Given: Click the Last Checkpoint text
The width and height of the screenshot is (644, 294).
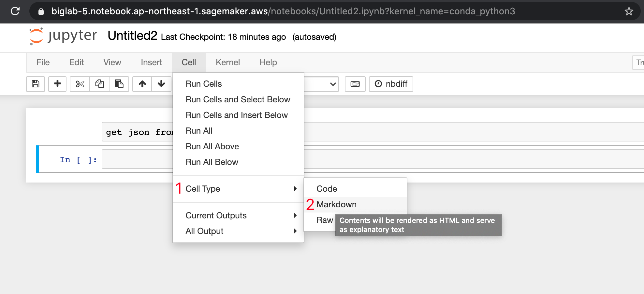Looking at the screenshot, I should coord(223,37).
